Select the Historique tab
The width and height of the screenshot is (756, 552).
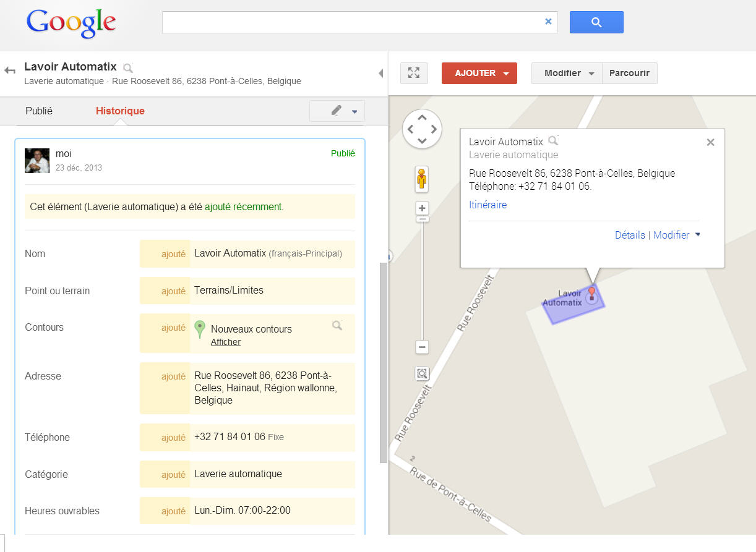click(120, 111)
